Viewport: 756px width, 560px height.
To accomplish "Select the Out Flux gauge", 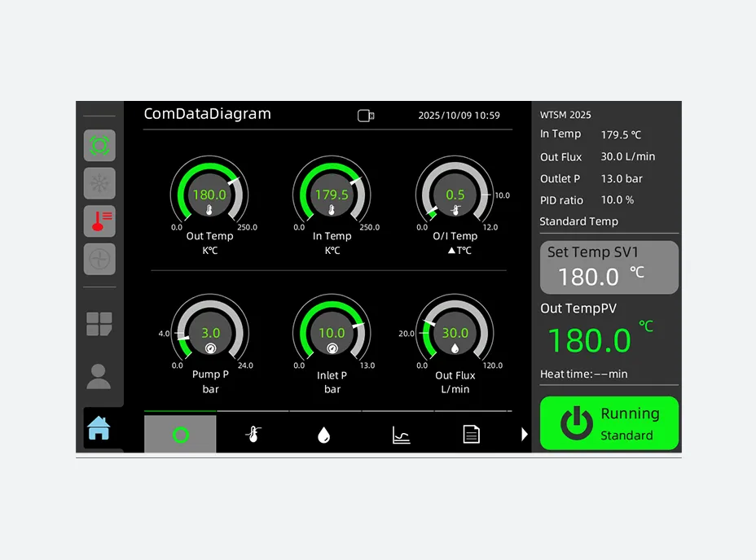I will (455, 334).
